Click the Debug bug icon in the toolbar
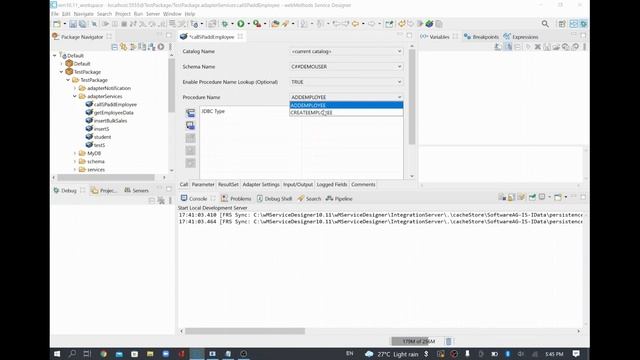Screen dimensions: 640x360 click(x=224, y=24)
